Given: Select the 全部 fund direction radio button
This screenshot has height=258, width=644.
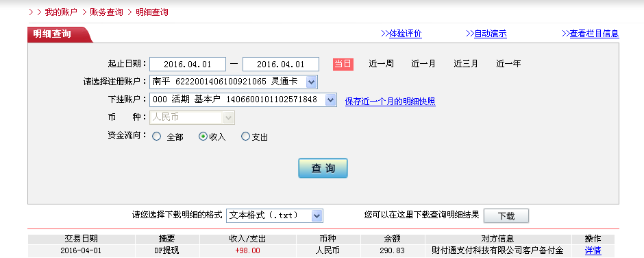Looking at the screenshot, I should [x=156, y=137].
